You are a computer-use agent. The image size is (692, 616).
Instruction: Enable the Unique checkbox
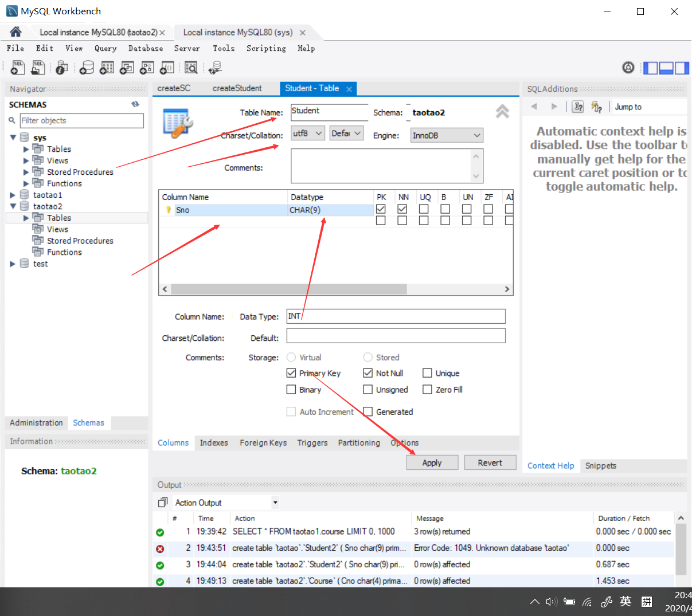[x=427, y=373]
